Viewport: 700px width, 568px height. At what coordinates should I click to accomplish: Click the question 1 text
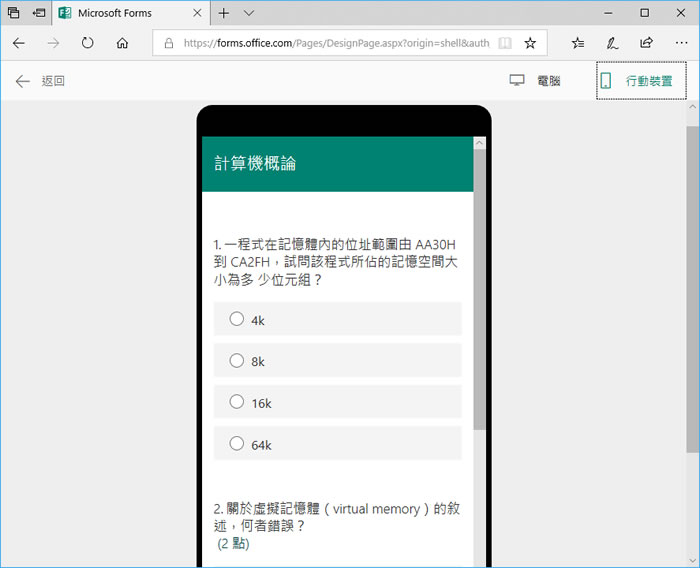[335, 262]
